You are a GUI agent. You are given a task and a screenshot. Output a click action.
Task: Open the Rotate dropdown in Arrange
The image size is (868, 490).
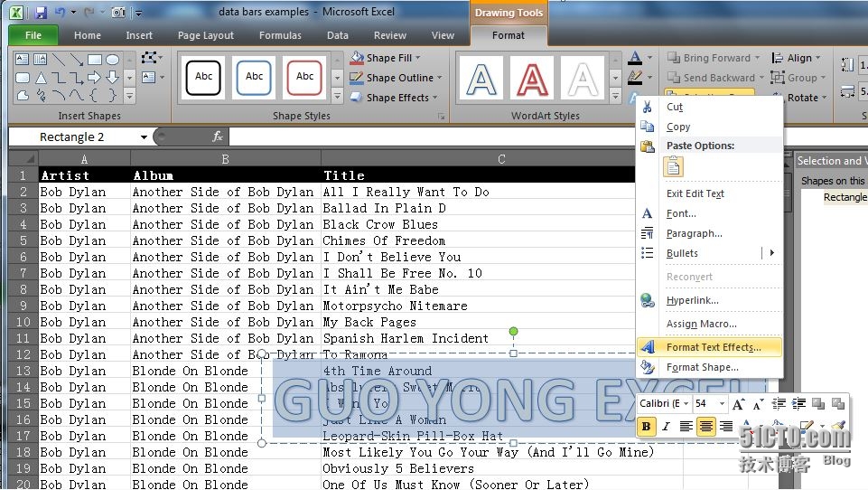tap(800, 98)
